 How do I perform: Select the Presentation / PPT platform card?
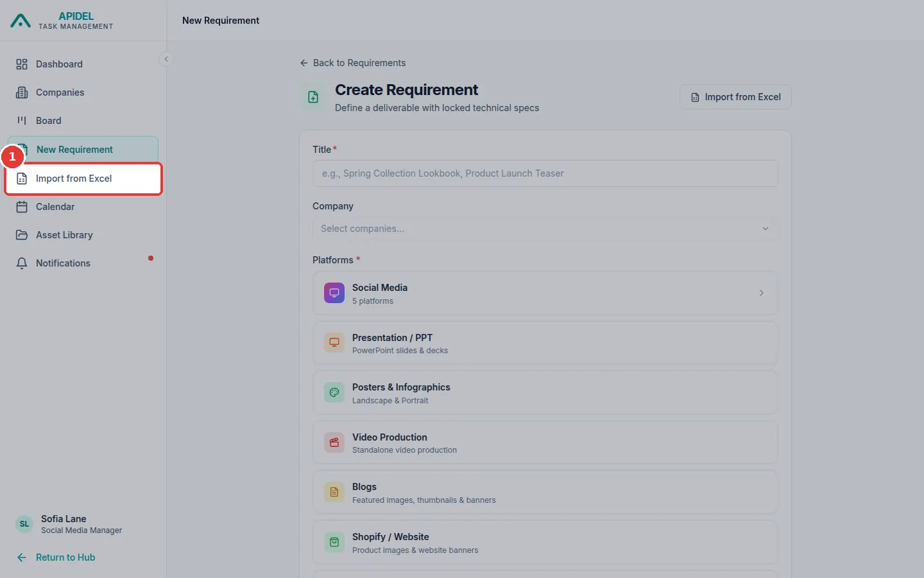click(545, 343)
